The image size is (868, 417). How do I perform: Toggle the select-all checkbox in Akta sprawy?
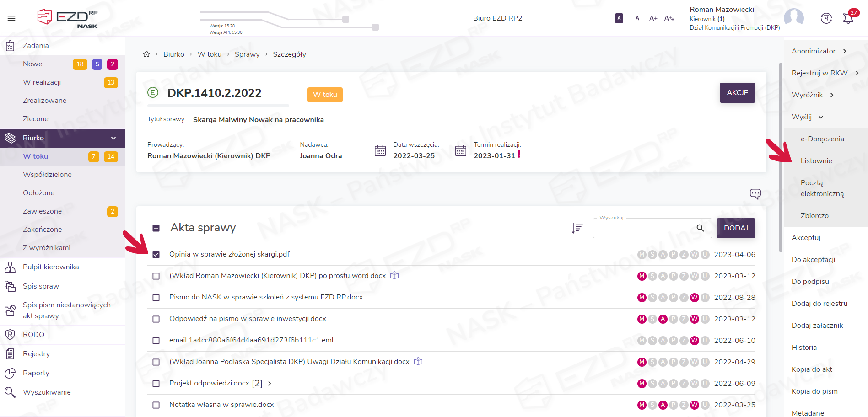click(156, 228)
